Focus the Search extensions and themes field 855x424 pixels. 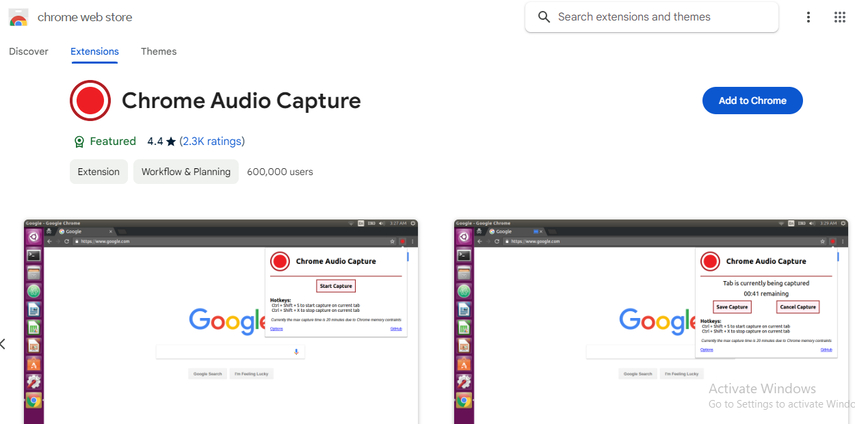(652, 17)
